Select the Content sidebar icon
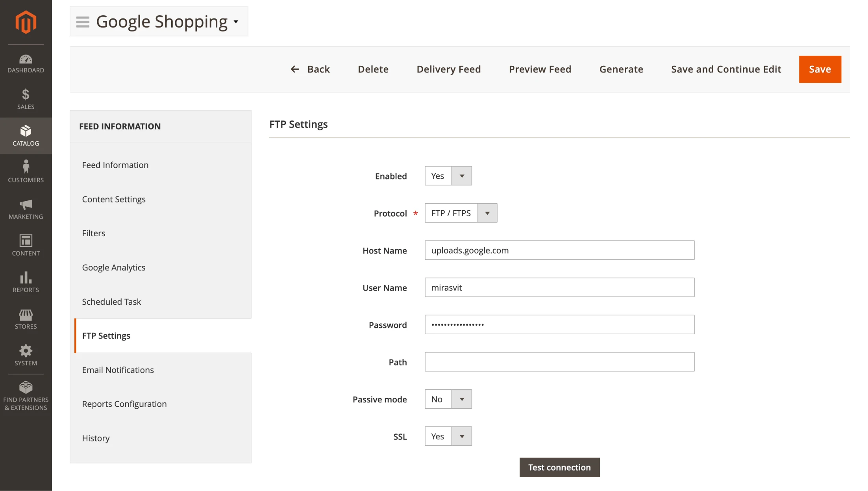The image size is (868, 491). click(x=26, y=242)
